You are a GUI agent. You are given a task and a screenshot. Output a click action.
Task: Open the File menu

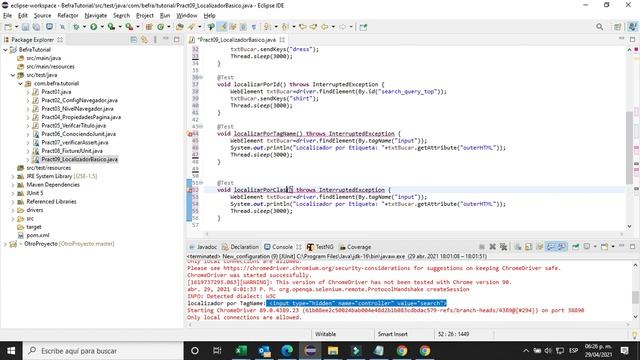click(x=7, y=16)
